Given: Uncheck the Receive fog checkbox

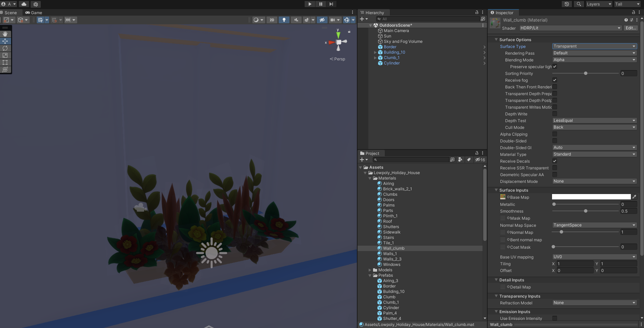Looking at the screenshot, I should pyautogui.click(x=555, y=80).
